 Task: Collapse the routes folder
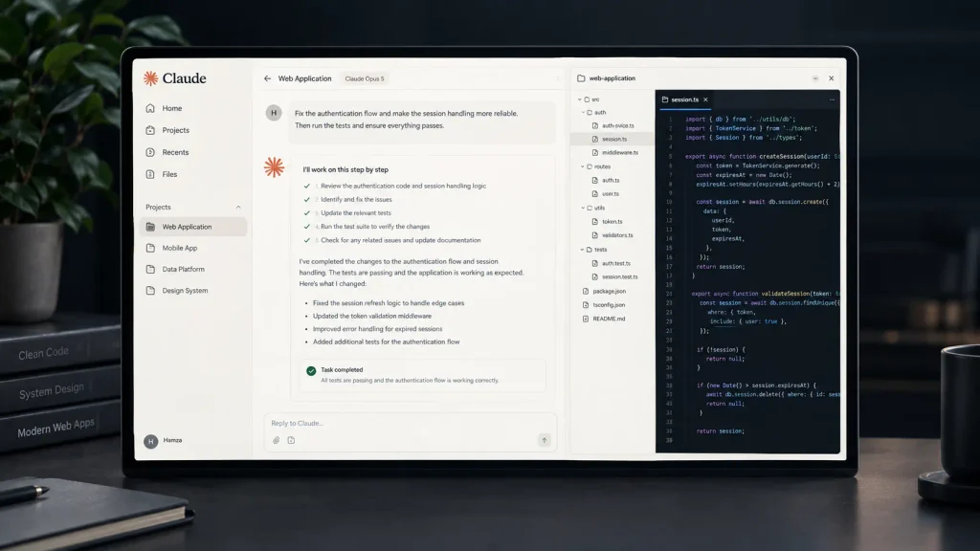point(583,166)
